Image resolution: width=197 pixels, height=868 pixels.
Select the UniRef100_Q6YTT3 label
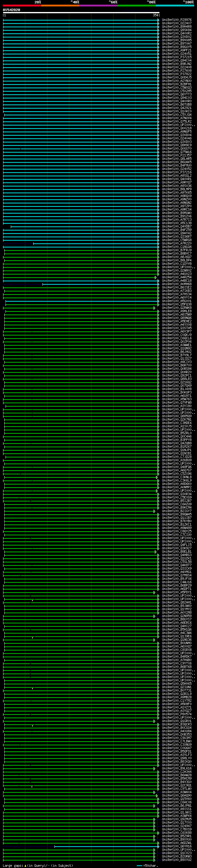[x=177, y=94]
